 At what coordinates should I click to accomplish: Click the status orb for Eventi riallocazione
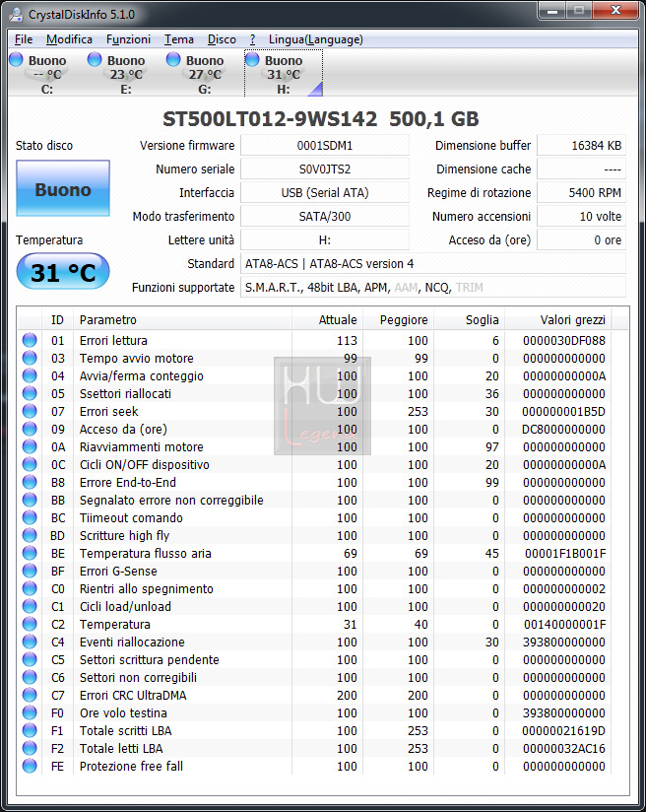click(30, 642)
